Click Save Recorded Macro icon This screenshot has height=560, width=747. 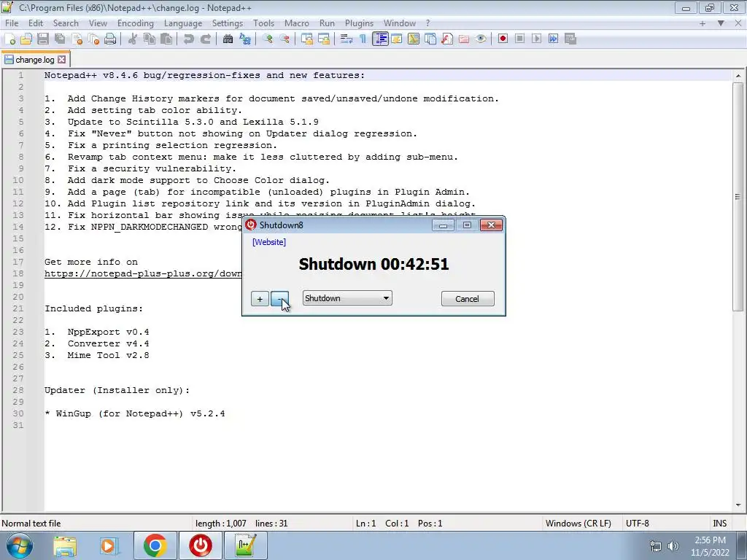click(x=570, y=39)
